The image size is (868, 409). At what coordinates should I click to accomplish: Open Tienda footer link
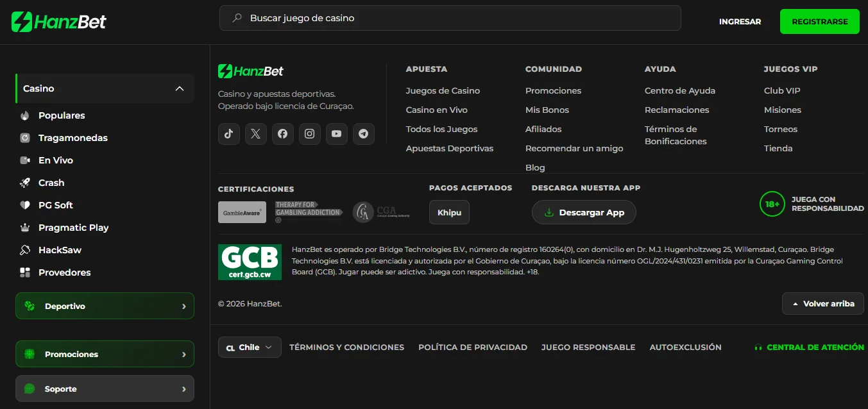[778, 149]
